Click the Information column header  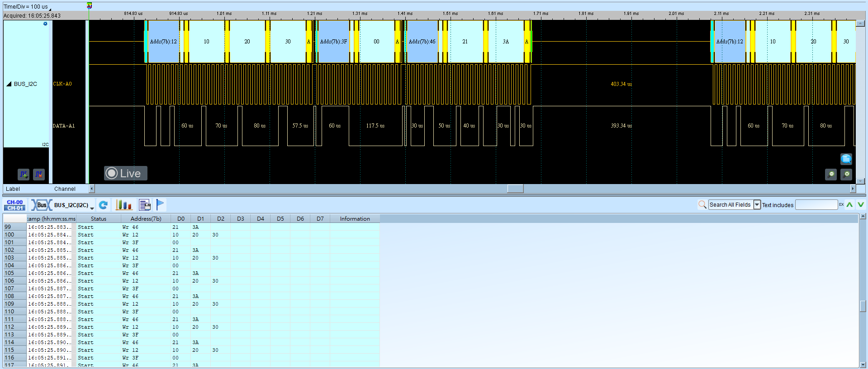pos(355,219)
